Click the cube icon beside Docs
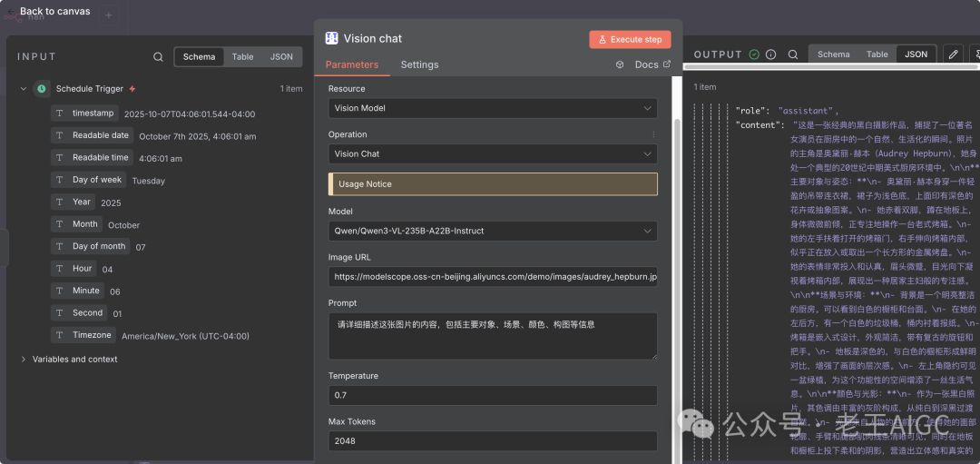980x464 pixels. pos(620,64)
